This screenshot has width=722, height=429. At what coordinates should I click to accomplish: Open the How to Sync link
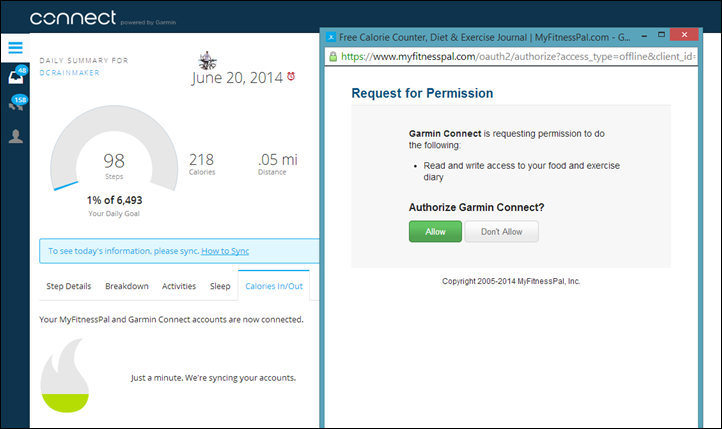pyautogui.click(x=225, y=251)
